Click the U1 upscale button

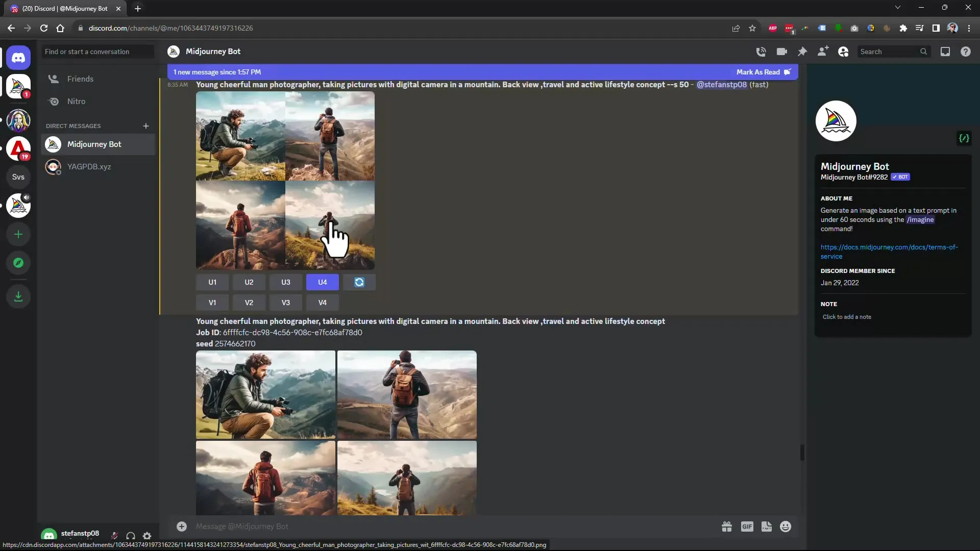212,282
